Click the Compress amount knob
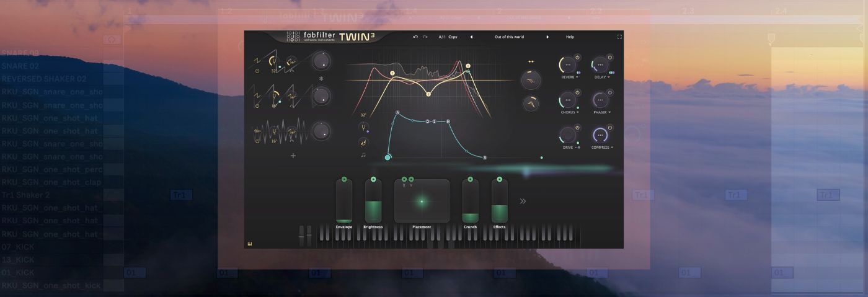868x297 pixels. tap(600, 135)
